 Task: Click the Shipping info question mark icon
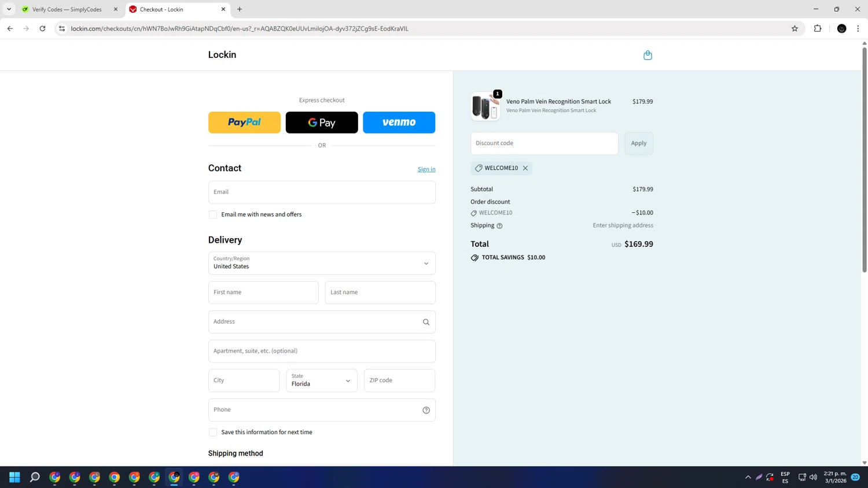pyautogui.click(x=499, y=226)
